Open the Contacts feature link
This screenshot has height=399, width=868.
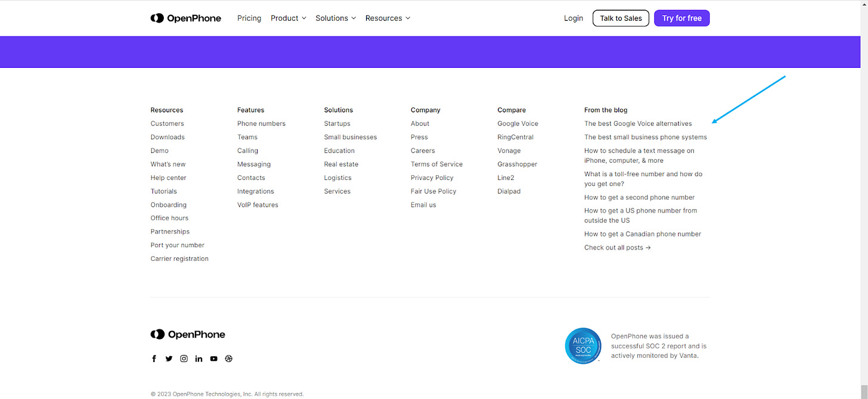click(251, 178)
